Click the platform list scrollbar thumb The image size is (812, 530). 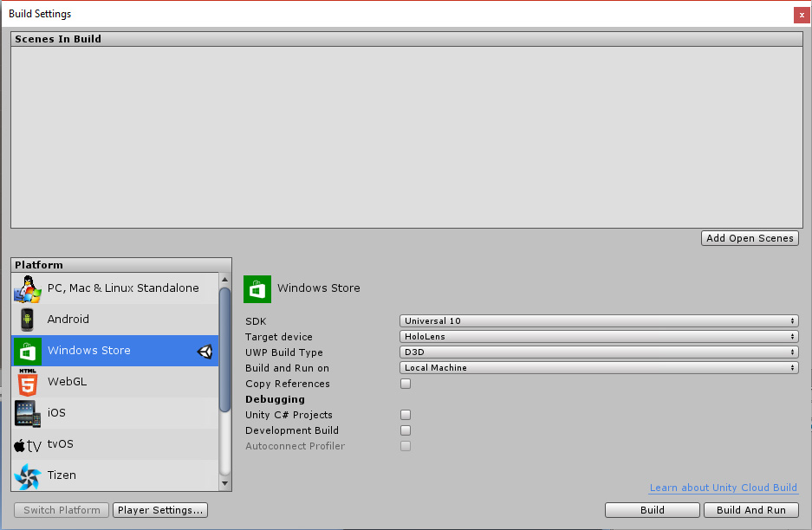pos(224,350)
